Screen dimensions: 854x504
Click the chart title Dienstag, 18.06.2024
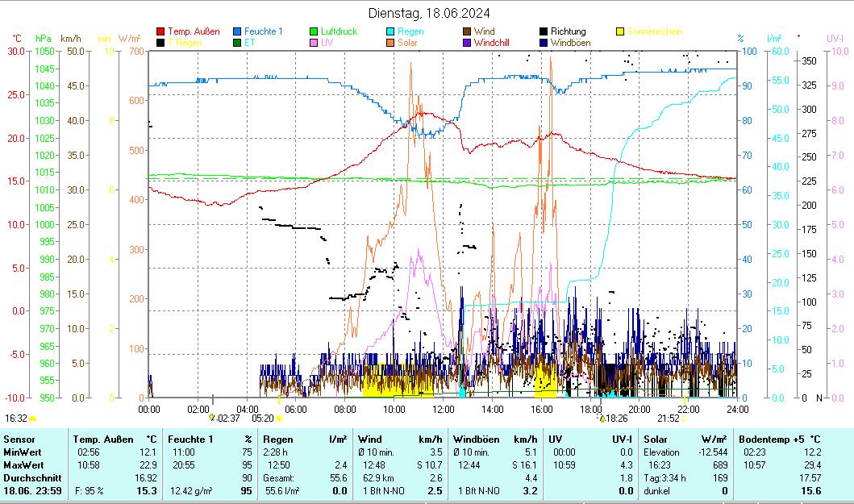(x=429, y=13)
